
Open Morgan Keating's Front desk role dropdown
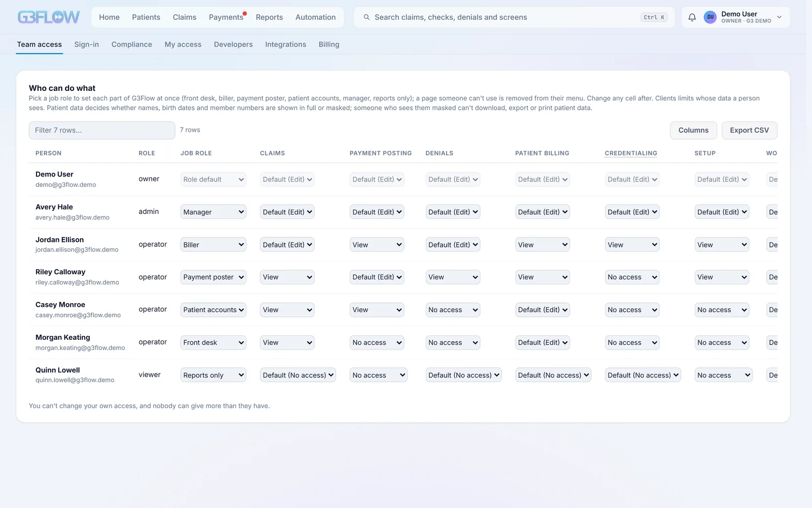click(213, 343)
